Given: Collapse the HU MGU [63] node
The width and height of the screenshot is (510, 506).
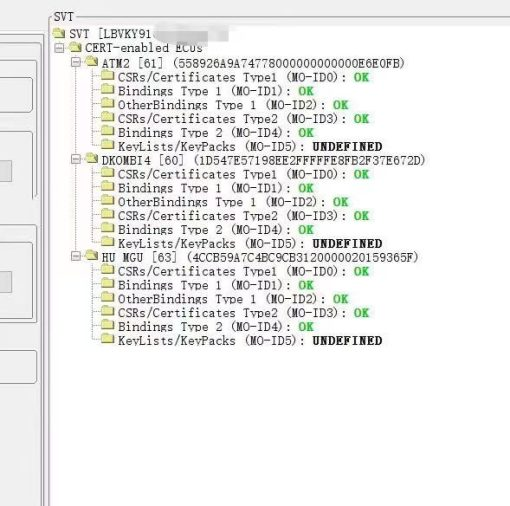Looking at the screenshot, I should click(x=76, y=256).
